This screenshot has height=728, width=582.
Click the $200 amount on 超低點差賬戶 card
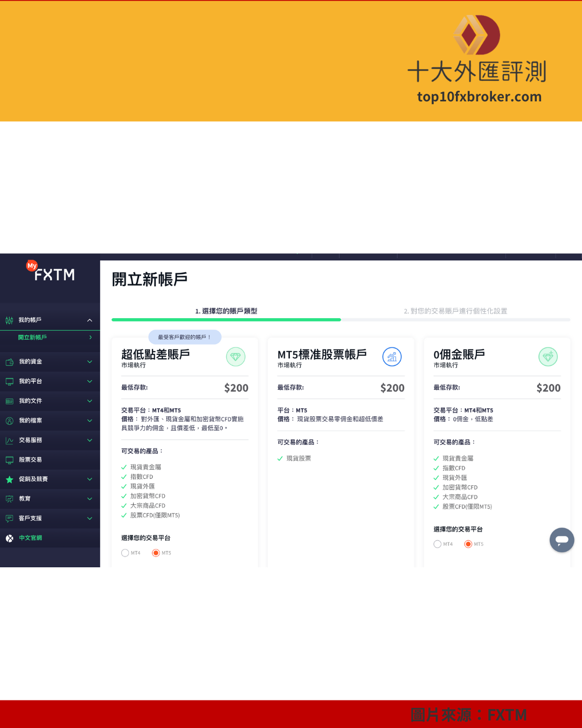click(236, 388)
